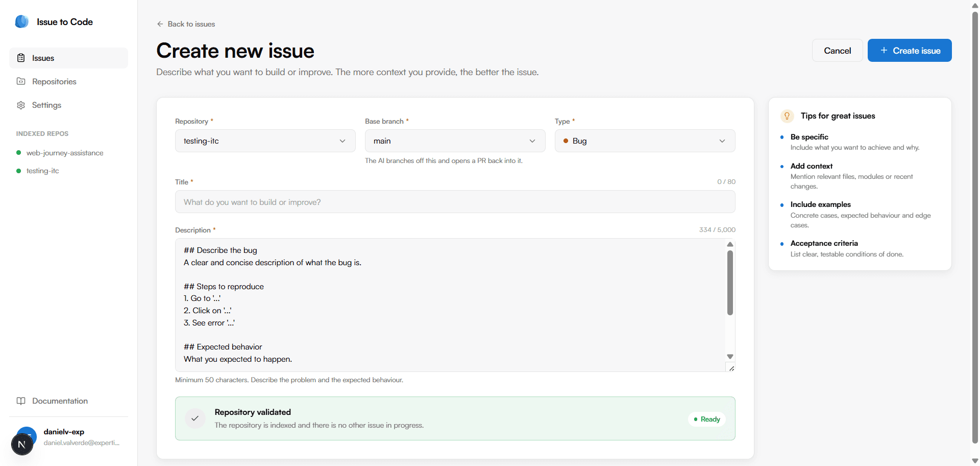Click the green dot beside web-journey-assistance
Screen dimensions: 980x466
coord(19,153)
